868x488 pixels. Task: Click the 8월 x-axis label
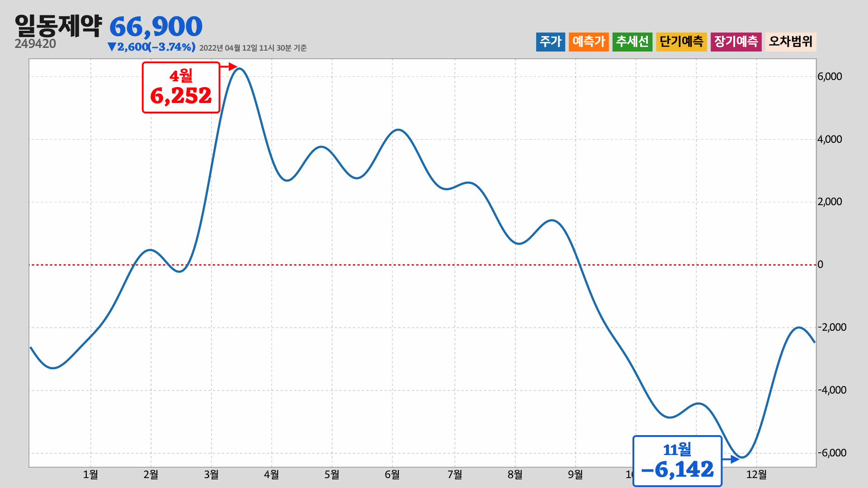click(515, 474)
